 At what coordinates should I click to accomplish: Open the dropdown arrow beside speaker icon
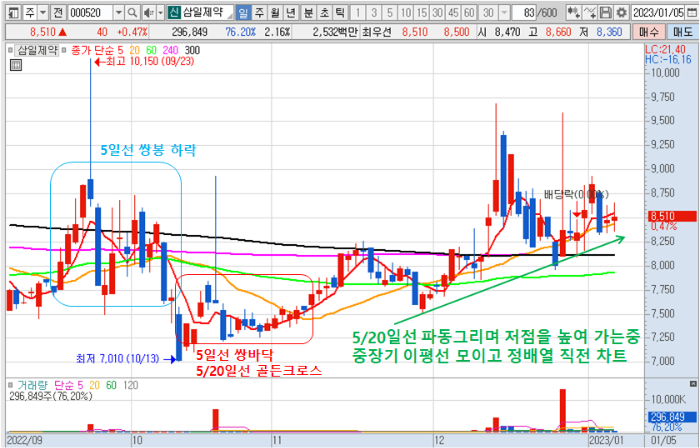point(161,12)
